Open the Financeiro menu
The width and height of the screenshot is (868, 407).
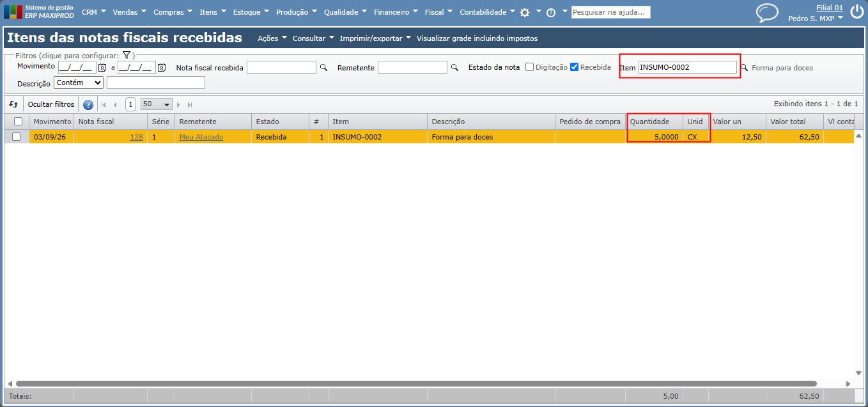[x=396, y=12]
